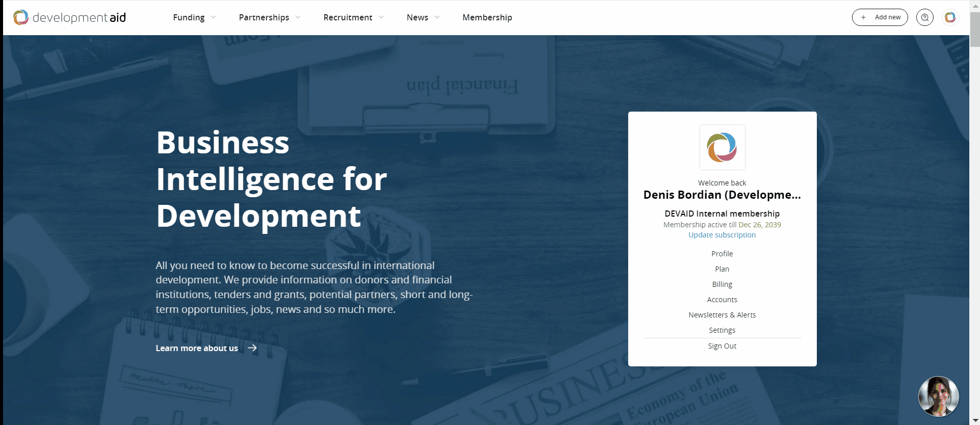Click the arrow next to Learn more

coord(252,348)
